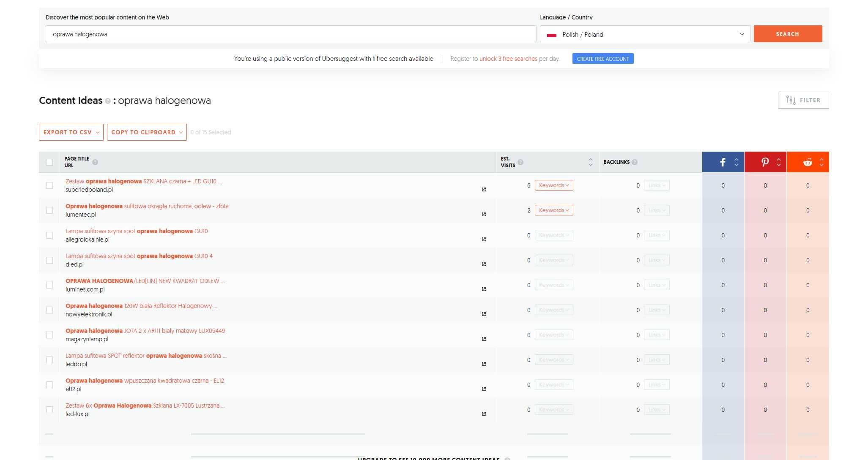Open external link for superledpoland.pl result

click(484, 190)
